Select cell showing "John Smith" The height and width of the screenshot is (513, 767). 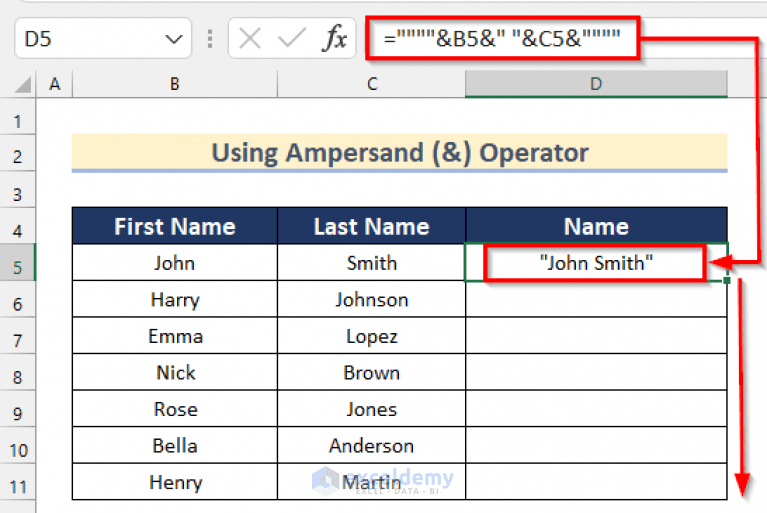(596, 263)
